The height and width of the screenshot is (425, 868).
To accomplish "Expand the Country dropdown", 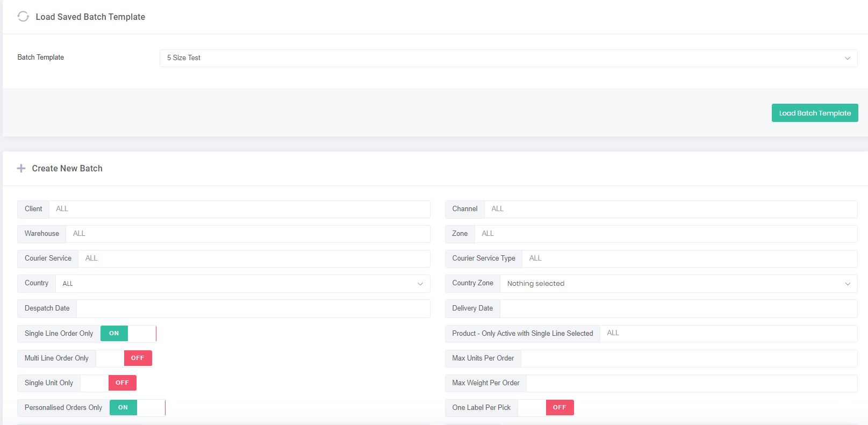I will tap(243, 284).
